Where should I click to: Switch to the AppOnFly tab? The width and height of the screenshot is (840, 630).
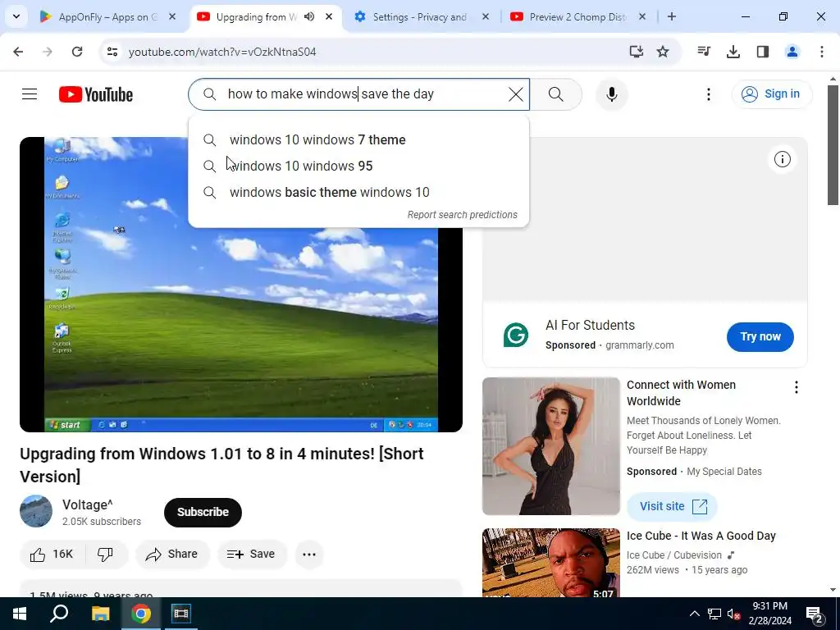point(107,17)
